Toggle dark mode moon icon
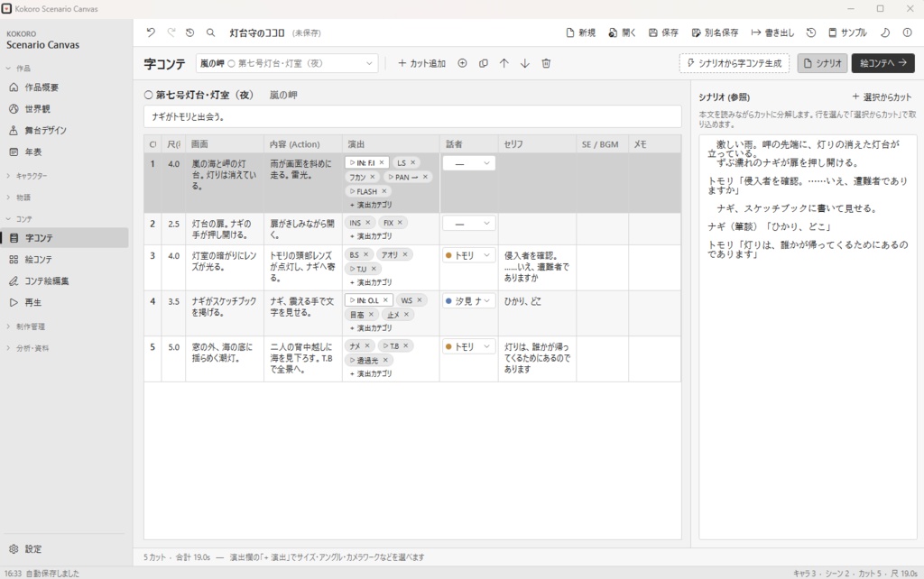The height and width of the screenshot is (579, 924). coord(885,33)
